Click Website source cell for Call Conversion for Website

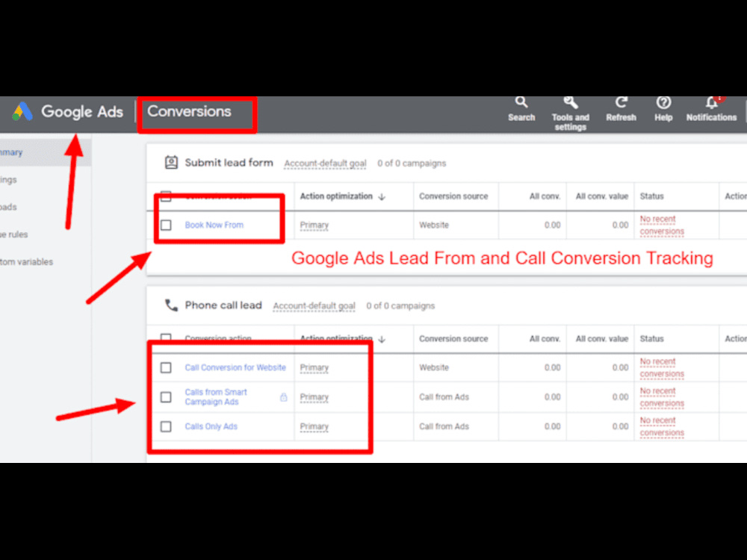pos(434,367)
